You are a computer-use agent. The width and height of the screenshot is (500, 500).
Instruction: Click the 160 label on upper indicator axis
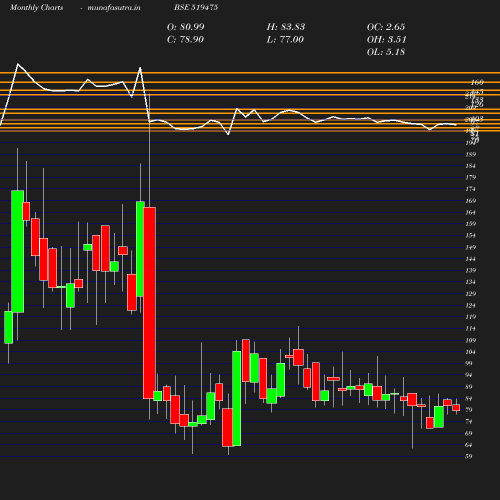click(477, 82)
